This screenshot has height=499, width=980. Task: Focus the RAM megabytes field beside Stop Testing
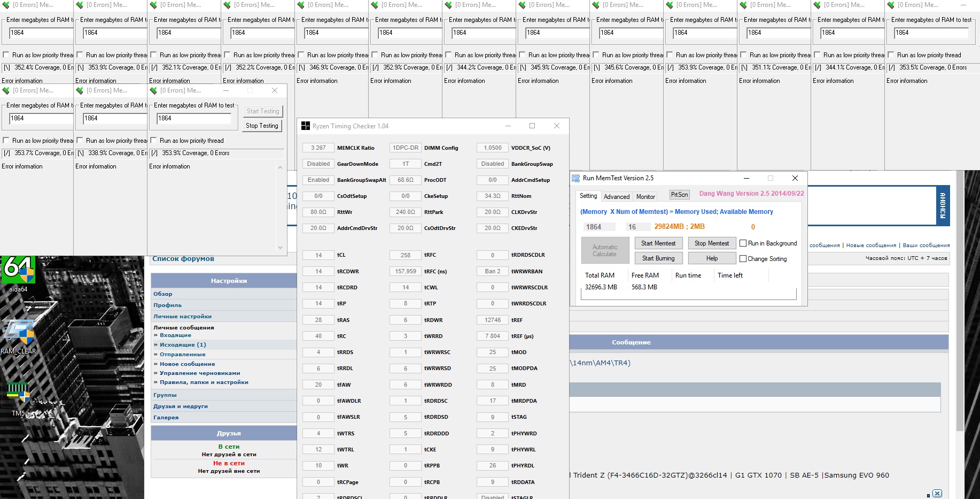coord(194,119)
